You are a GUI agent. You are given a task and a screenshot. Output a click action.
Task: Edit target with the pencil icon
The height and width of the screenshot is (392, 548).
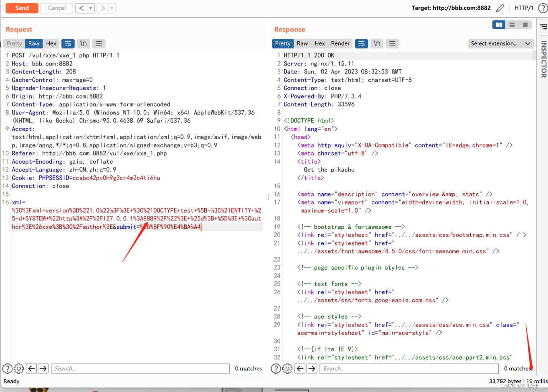pos(500,8)
